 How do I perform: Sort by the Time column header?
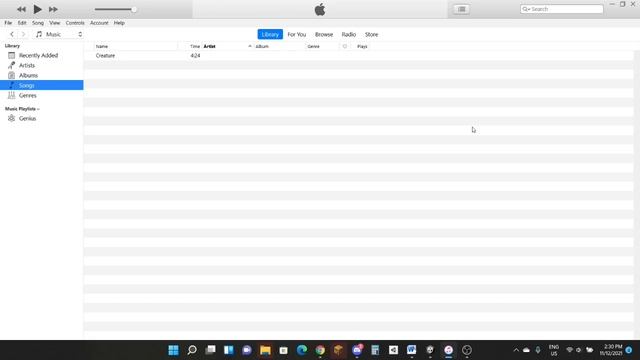tap(195, 47)
